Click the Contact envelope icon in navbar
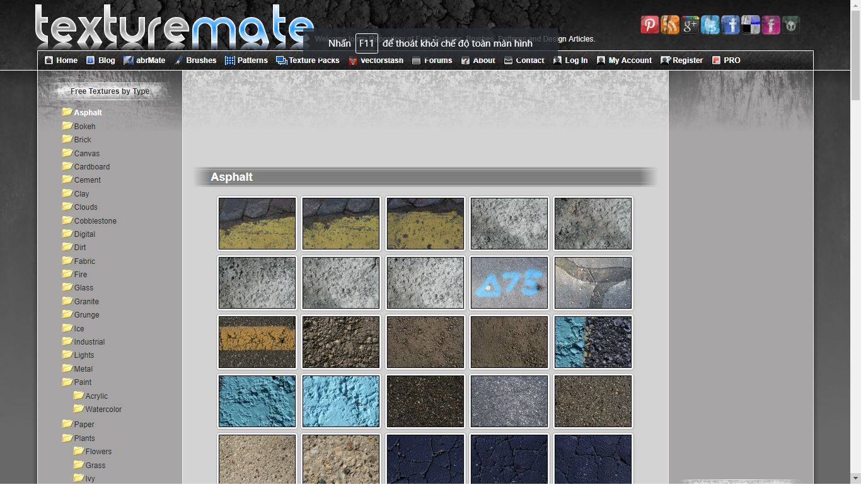Image resolution: width=861 pixels, height=504 pixels. 508,60
